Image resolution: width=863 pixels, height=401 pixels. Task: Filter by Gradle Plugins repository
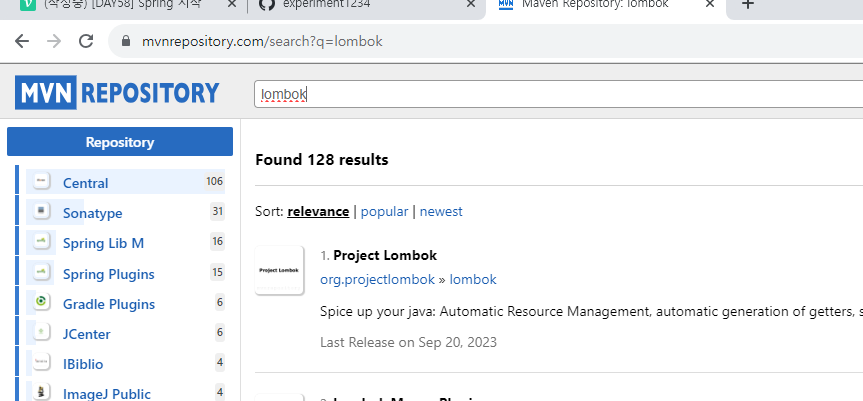(109, 304)
